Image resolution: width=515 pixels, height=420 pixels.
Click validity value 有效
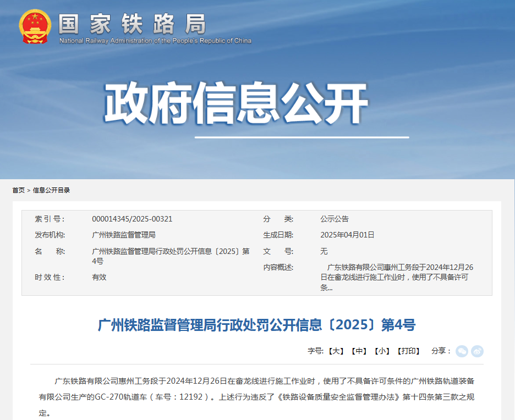pos(99,277)
